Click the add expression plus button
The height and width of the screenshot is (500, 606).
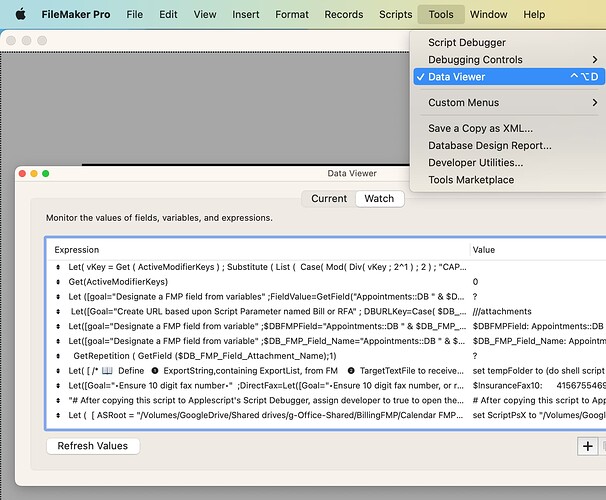click(x=587, y=446)
